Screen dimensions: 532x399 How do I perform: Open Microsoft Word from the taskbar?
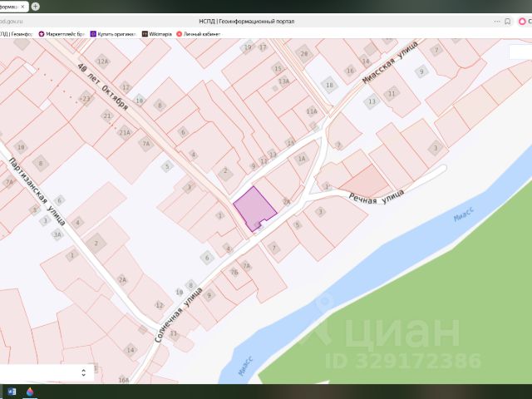tap(12, 392)
